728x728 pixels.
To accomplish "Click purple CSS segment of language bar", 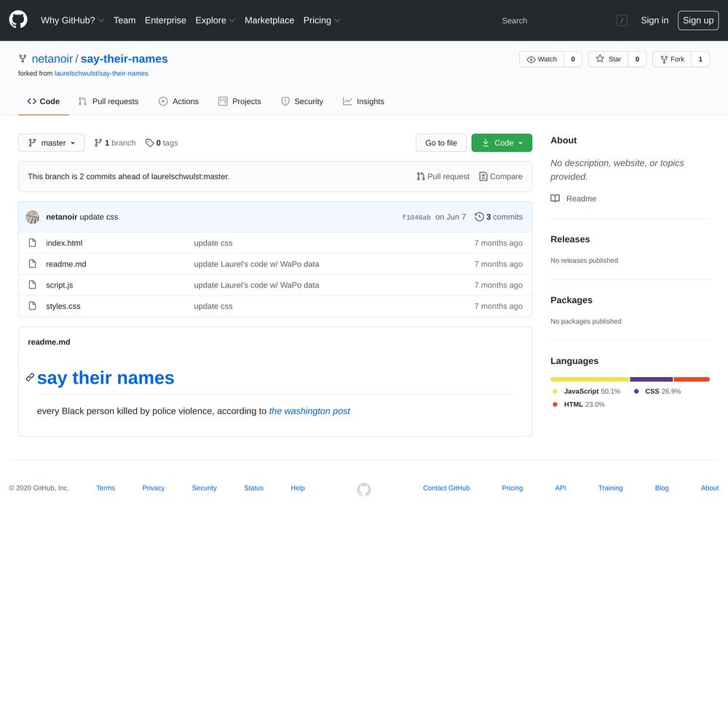I will point(652,379).
